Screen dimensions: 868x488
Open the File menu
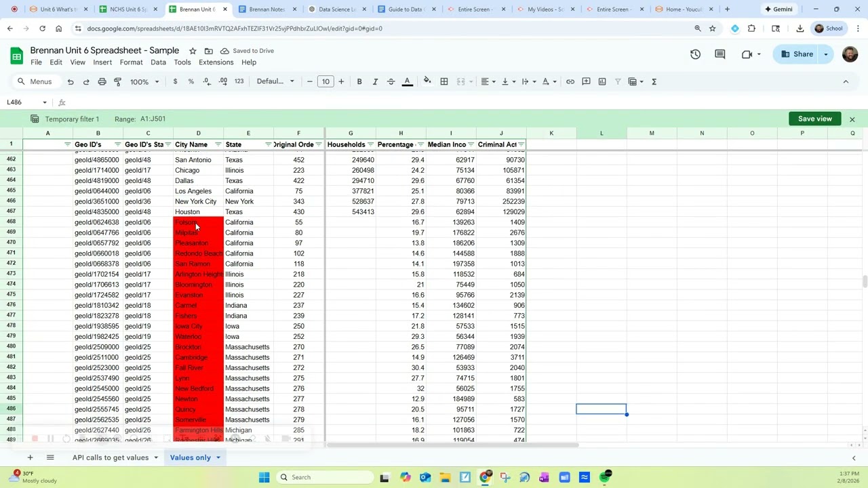[36, 62]
